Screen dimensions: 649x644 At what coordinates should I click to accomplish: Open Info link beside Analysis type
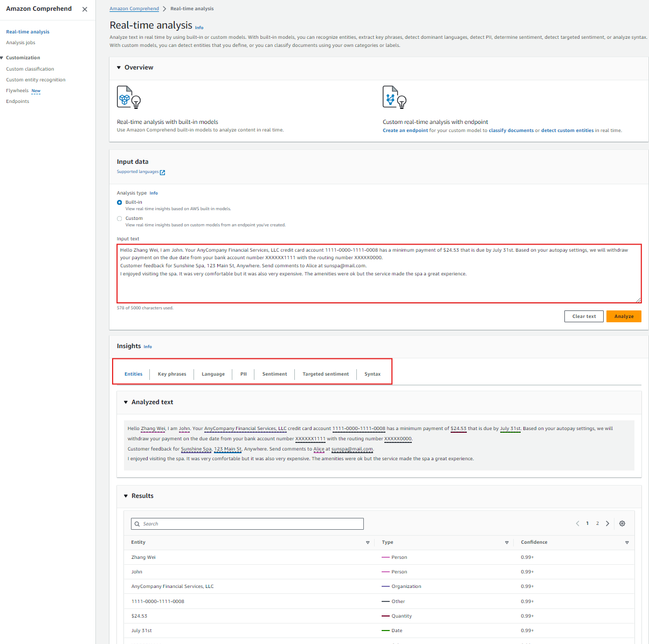click(154, 193)
